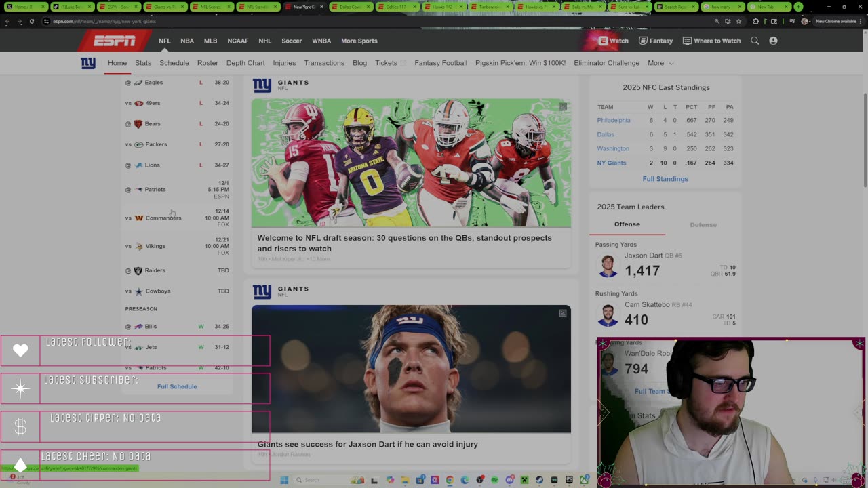
Task: Click the Watch button in ESPN header
Action: click(x=614, y=41)
